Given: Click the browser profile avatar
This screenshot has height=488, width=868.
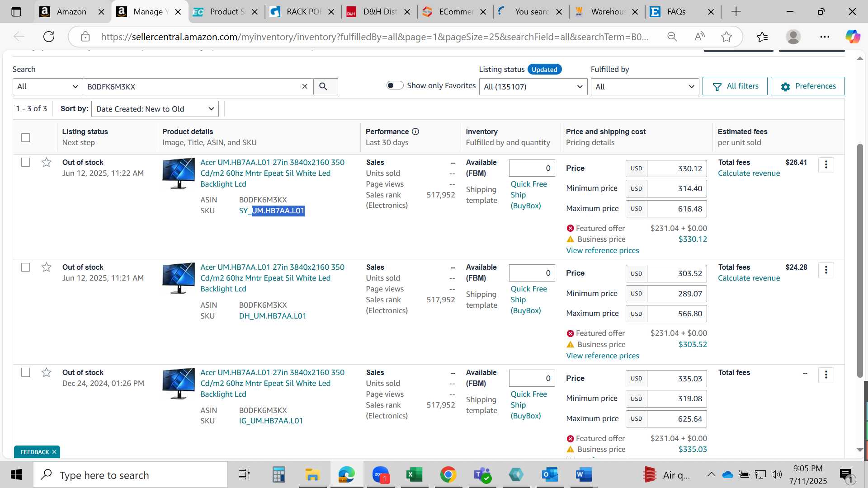Looking at the screenshot, I should click(x=793, y=37).
